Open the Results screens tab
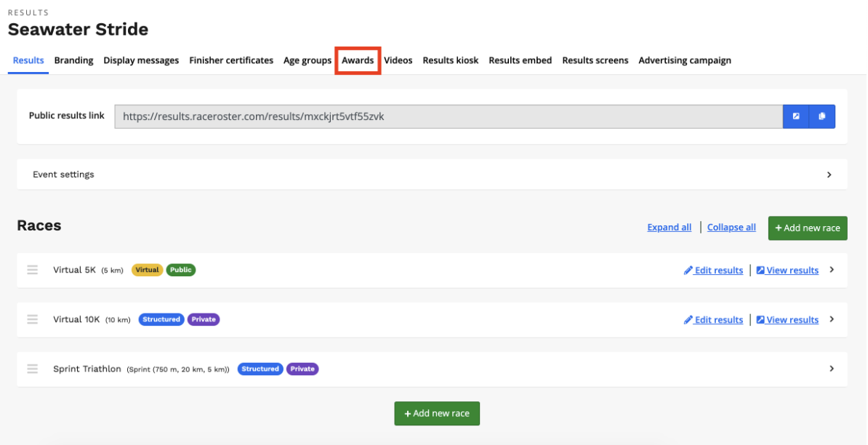Screen dimensions: 868x445 (595, 60)
